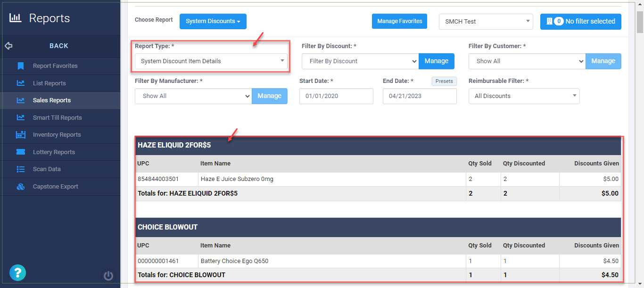Viewport: 644px width, 288px height.
Task: Click the Capstone Export cubes icon
Action: (x=20, y=187)
